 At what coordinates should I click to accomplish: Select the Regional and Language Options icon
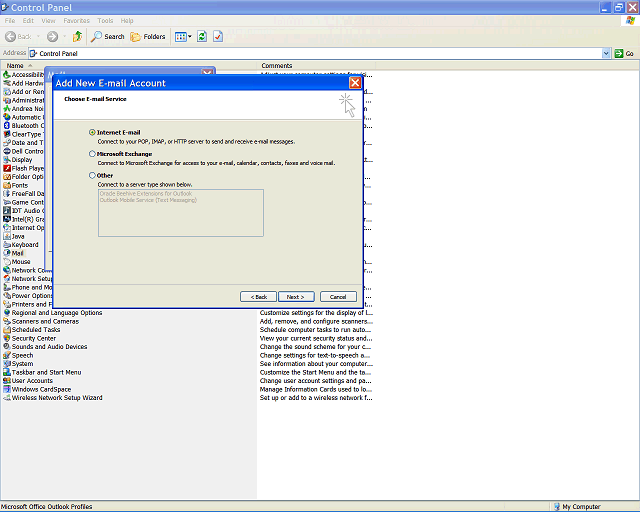click(x=7, y=313)
